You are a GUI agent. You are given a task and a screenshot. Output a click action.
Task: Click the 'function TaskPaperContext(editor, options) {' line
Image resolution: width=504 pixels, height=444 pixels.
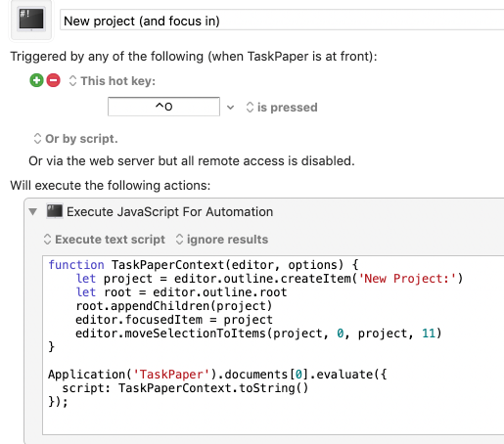pyautogui.click(x=204, y=265)
